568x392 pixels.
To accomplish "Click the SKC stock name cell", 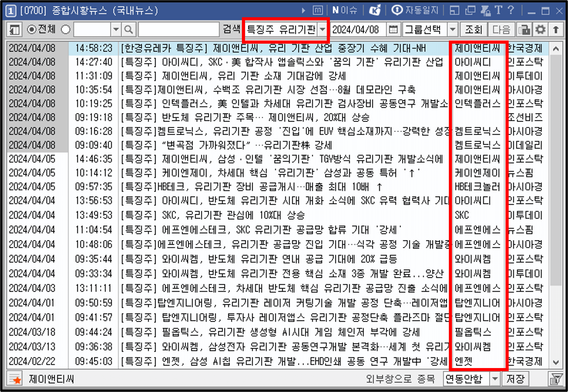I will [x=462, y=215].
